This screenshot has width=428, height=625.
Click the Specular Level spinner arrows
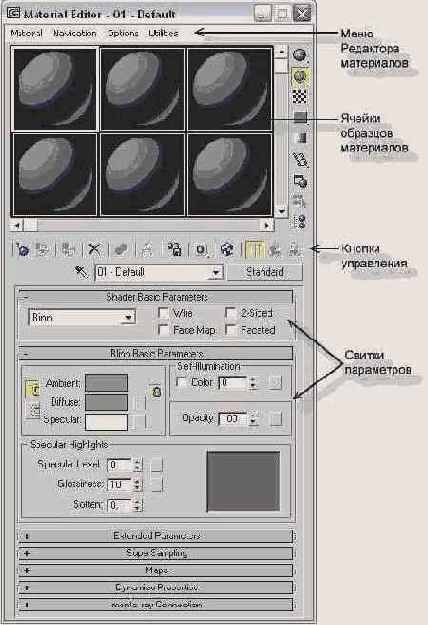coord(137,465)
